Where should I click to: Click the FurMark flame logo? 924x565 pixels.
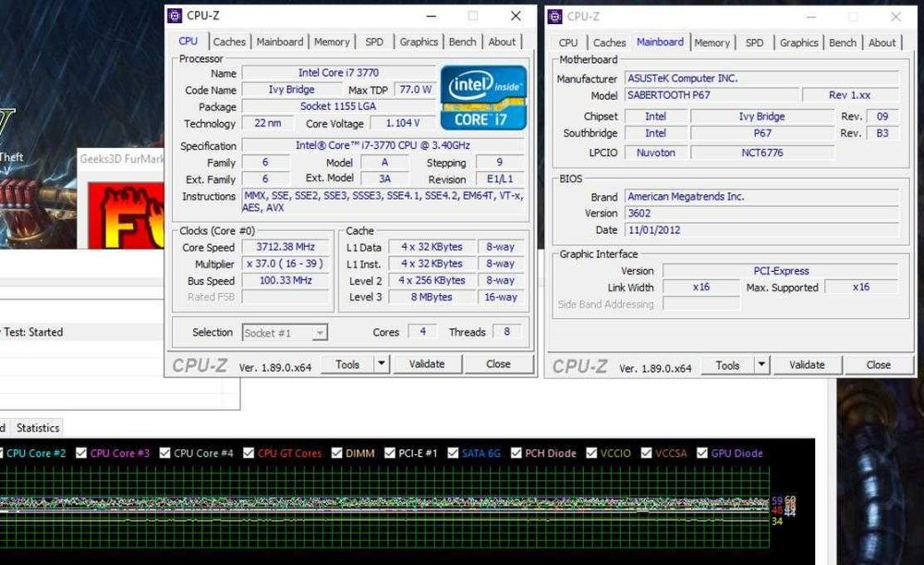(126, 215)
